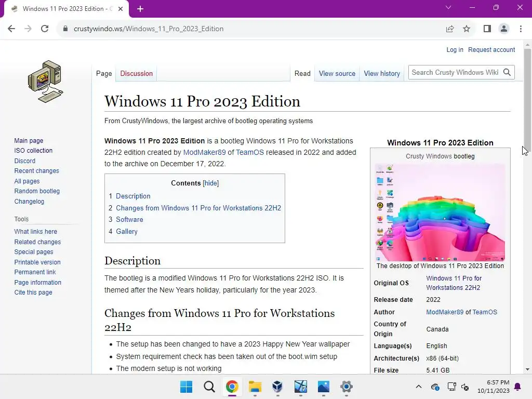
Task: Open network status tray icon
Action: 451,387
